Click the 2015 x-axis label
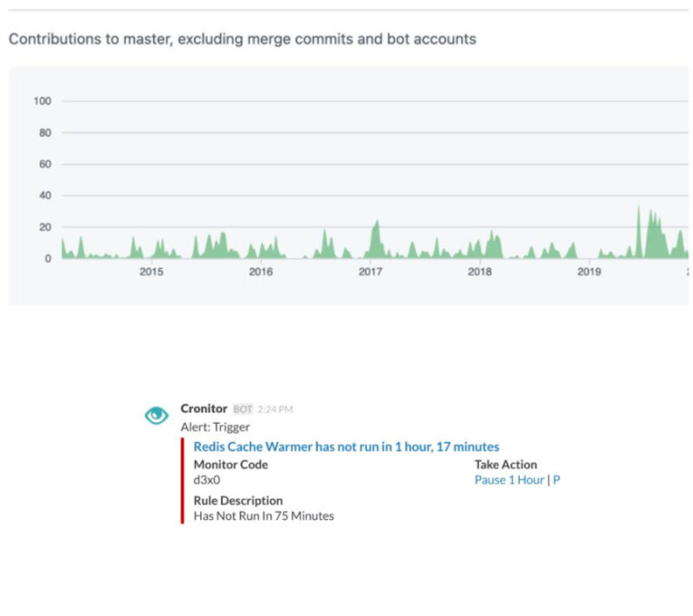 point(151,272)
